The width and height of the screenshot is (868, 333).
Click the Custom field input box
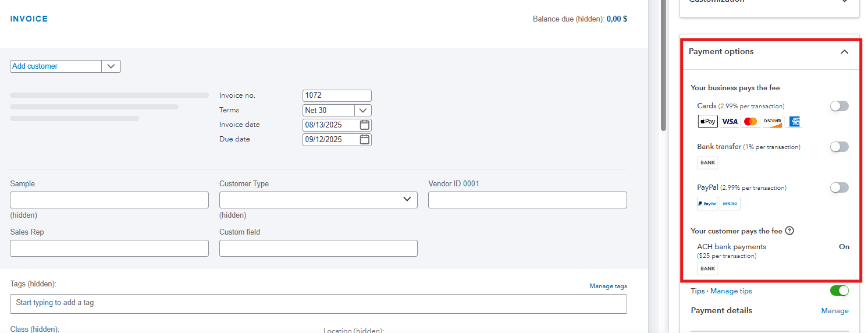click(318, 248)
